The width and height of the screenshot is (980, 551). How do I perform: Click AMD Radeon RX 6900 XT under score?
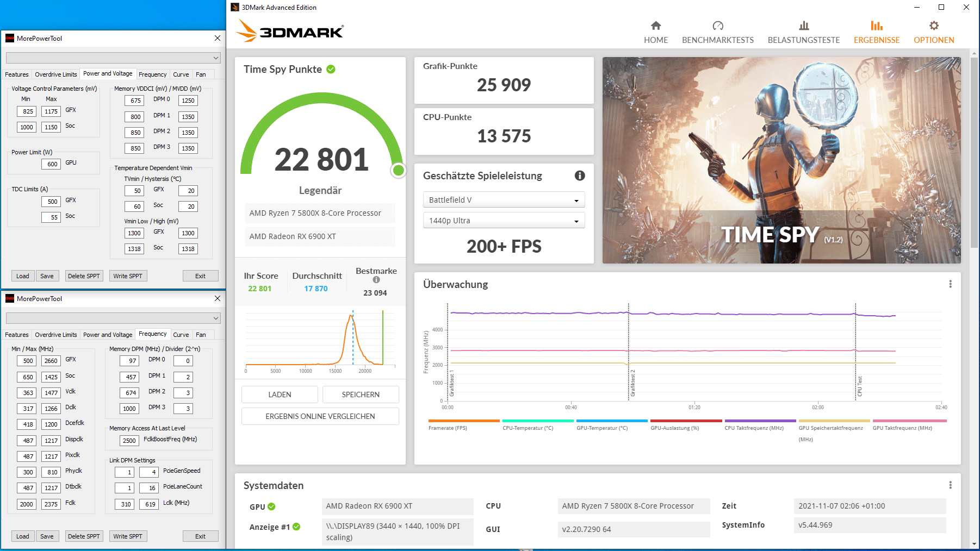(x=320, y=236)
